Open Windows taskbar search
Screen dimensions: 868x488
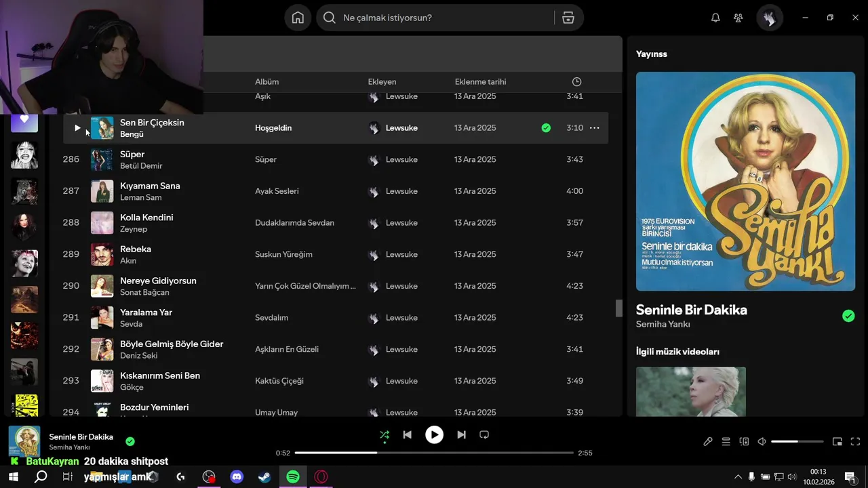(x=41, y=476)
